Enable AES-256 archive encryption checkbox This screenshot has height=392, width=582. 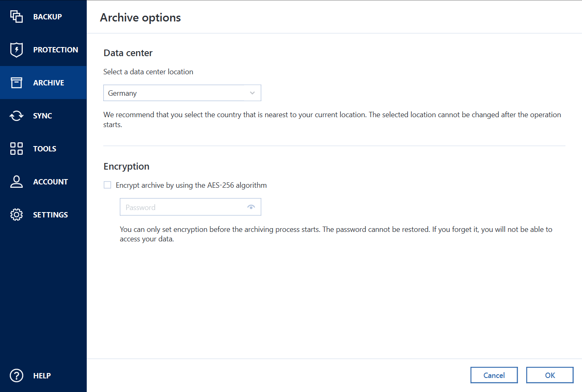click(x=107, y=185)
